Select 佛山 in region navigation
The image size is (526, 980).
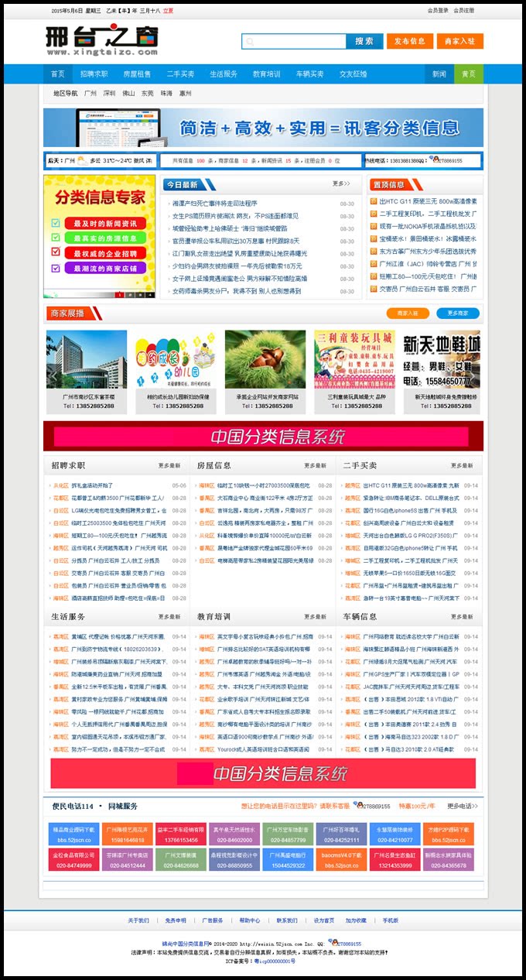coord(128,93)
